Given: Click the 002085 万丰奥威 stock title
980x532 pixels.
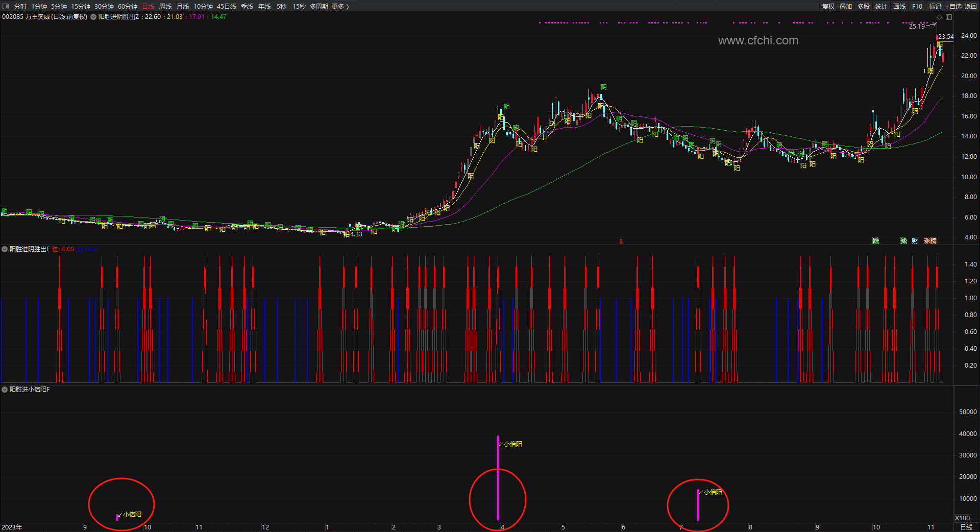Looking at the screenshot, I should 44,17.
